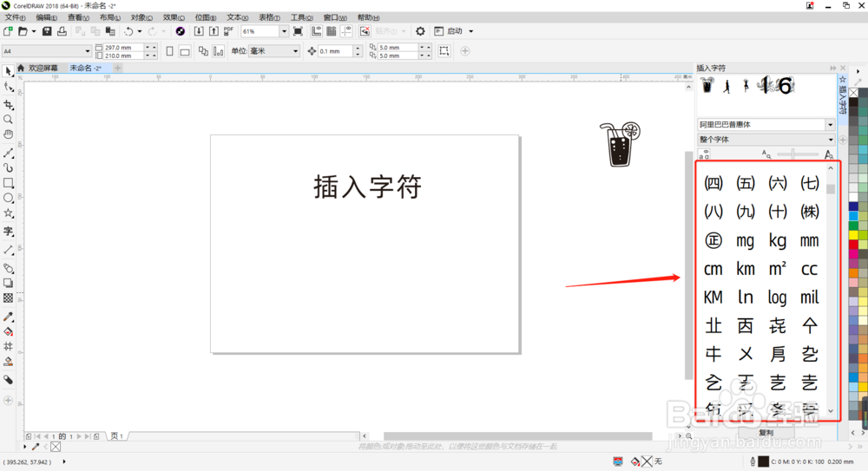Select the km glyph in character grid
This screenshot has width=868, height=471.
tap(745, 269)
